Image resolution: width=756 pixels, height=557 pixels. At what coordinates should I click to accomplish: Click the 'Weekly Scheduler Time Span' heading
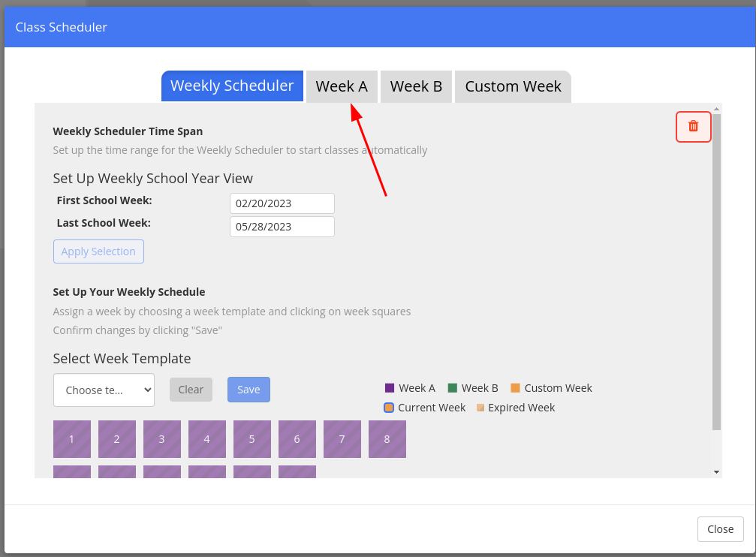point(128,131)
